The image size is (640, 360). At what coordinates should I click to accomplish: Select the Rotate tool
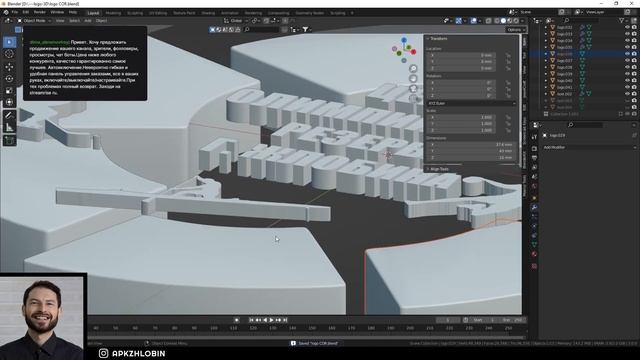coord(9,78)
